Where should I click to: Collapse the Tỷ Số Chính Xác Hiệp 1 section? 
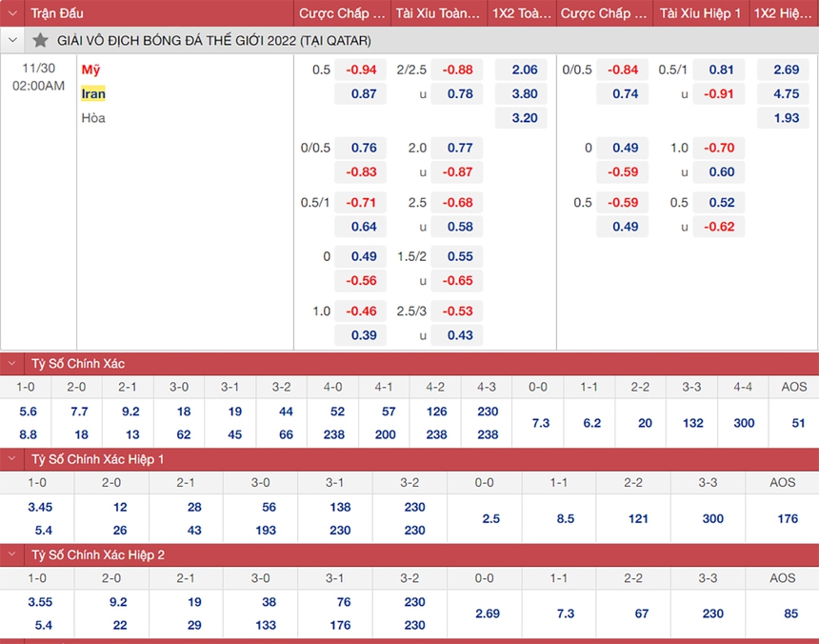pos(10,459)
